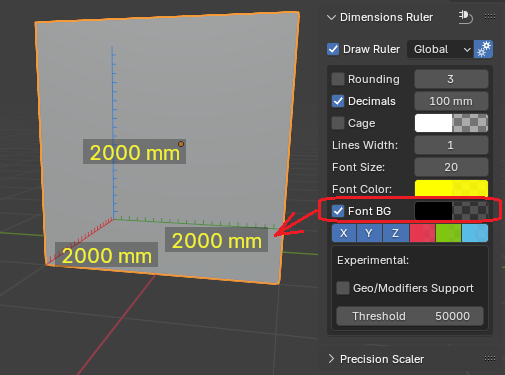This screenshot has width=505, height=375.
Task: Click the orange origin dot on cube
Action: [x=181, y=144]
